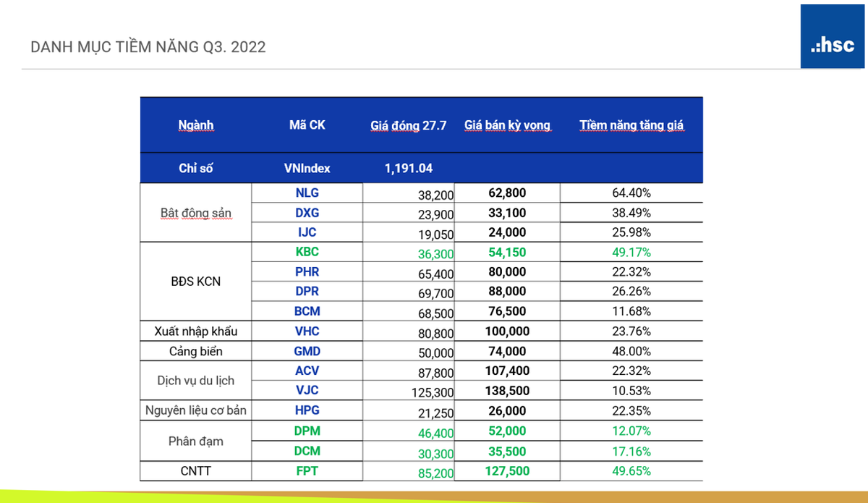Click the FPT ticker cell

click(x=307, y=471)
